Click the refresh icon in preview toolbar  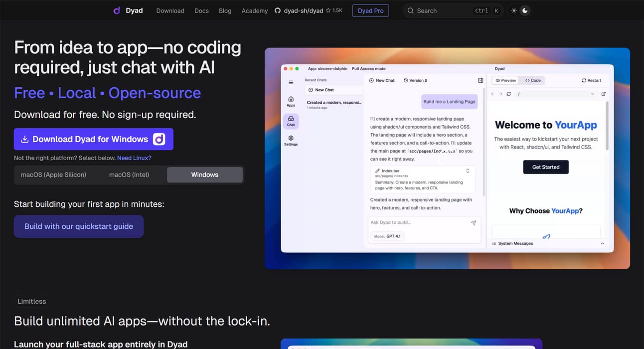click(x=508, y=94)
